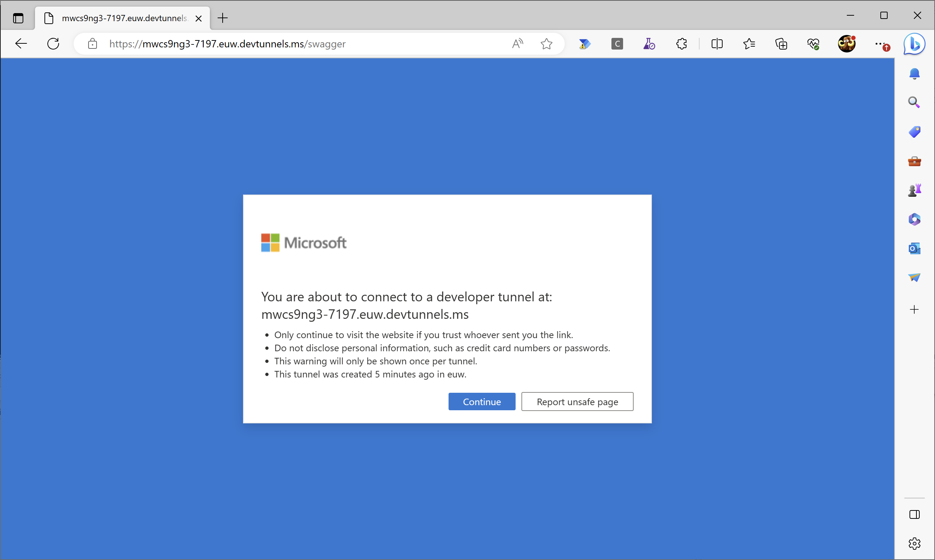935x560 pixels.
Task: Open sidebar Search tool
Action: [914, 102]
